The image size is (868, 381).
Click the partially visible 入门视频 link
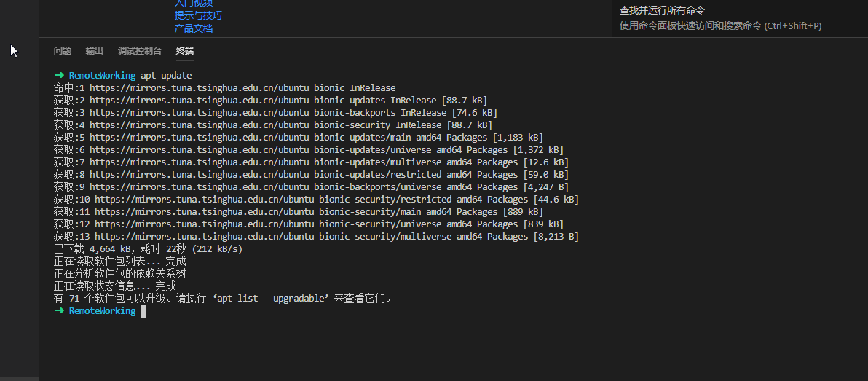tap(194, 4)
